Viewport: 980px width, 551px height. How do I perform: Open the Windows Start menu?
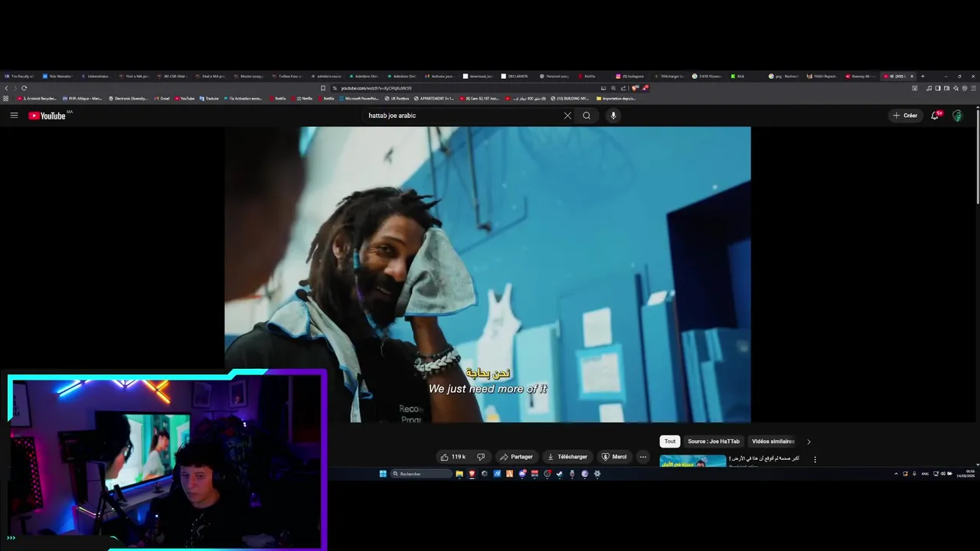[383, 474]
